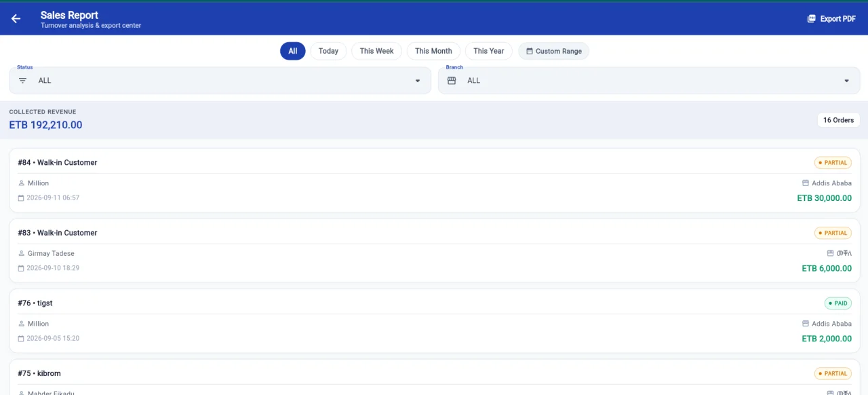Click the Sales Report title
This screenshot has width=868, height=395.
click(x=69, y=15)
